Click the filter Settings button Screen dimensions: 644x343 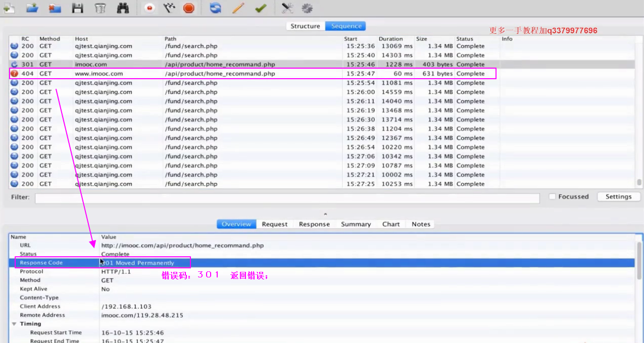coord(618,197)
